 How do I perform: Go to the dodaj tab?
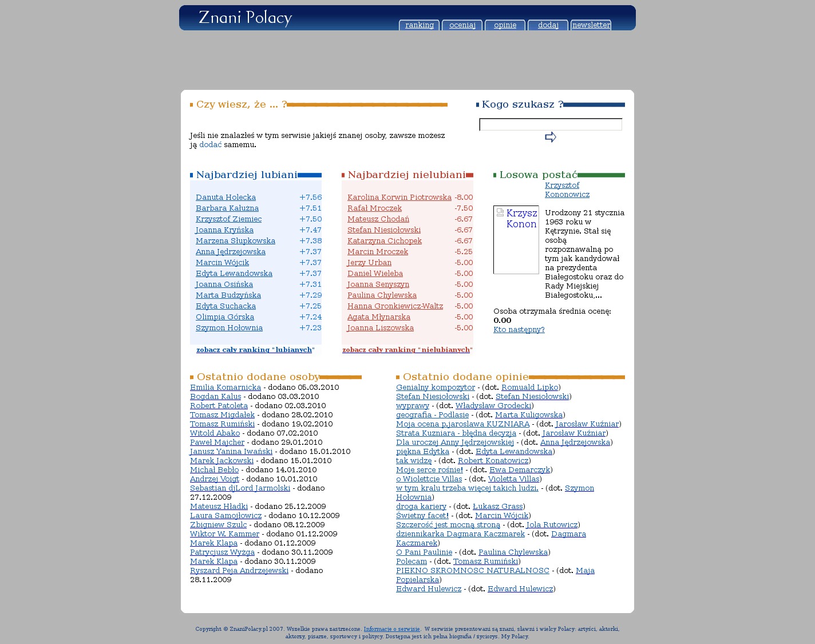(548, 25)
